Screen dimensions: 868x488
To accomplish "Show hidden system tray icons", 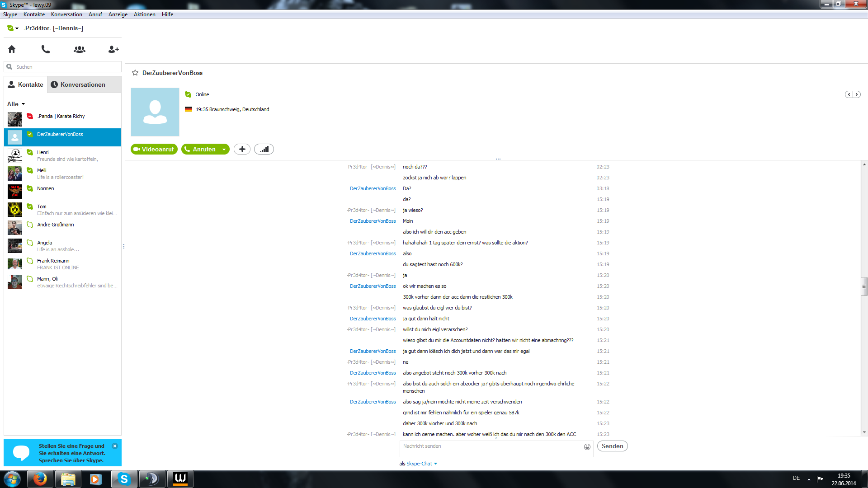I will [809, 479].
